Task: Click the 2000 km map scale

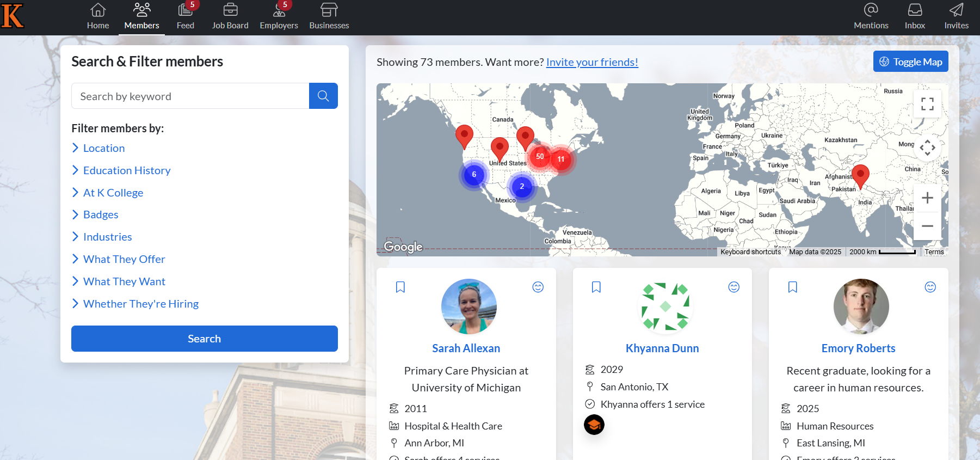Action: [x=882, y=252]
